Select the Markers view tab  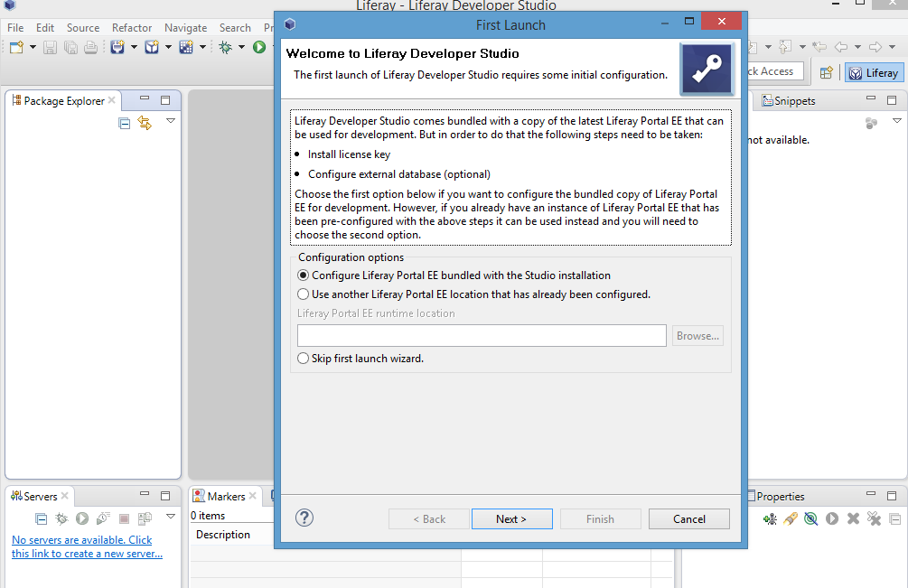(225, 496)
